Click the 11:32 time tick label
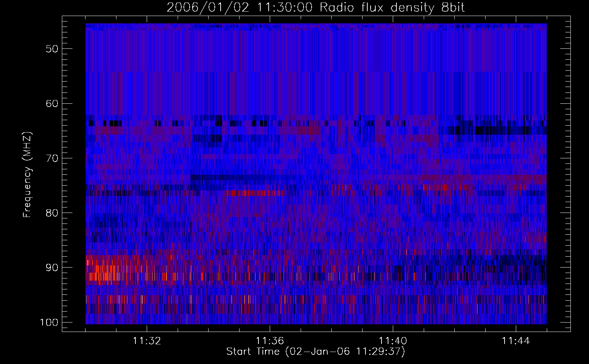 pyautogui.click(x=147, y=341)
